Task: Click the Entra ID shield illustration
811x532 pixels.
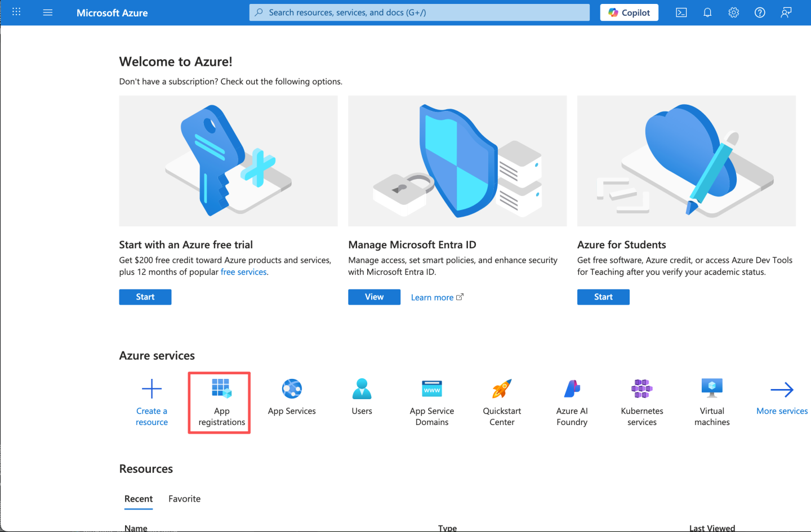Action: 457,161
